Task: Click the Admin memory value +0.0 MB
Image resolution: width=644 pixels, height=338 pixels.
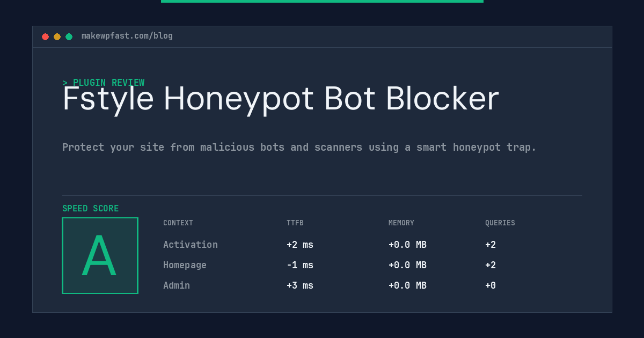Action: [x=407, y=285]
